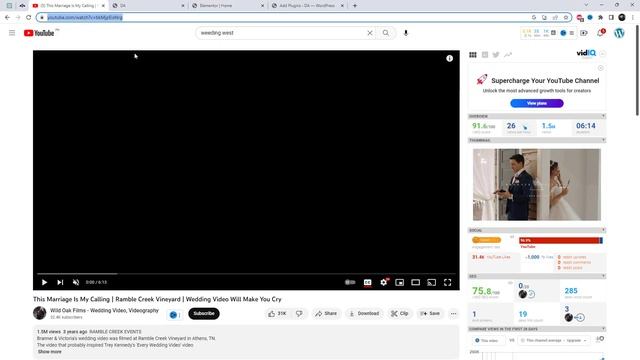Image resolution: width=640 pixels, height=360 pixels.
Task: Dismiss the Supercharge promo banner
Action: (x=600, y=68)
